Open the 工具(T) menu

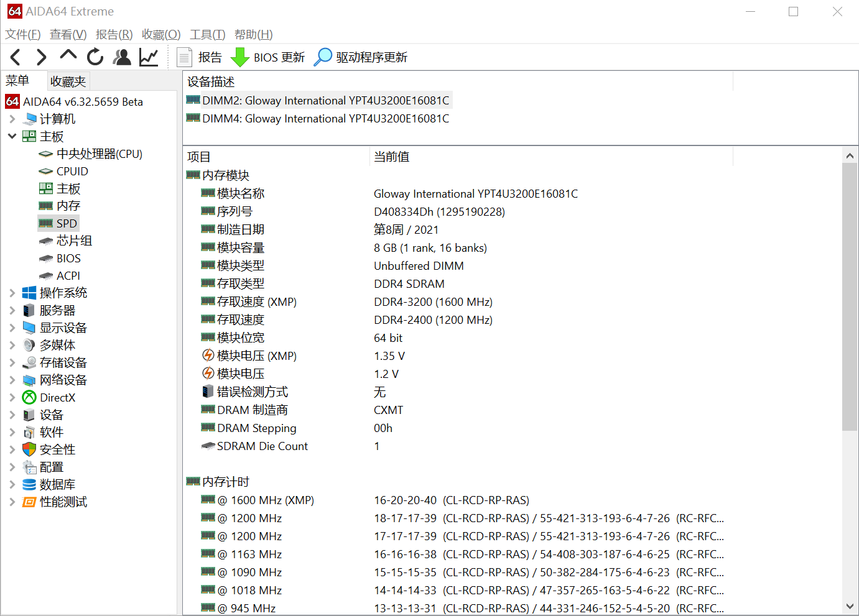[207, 35]
